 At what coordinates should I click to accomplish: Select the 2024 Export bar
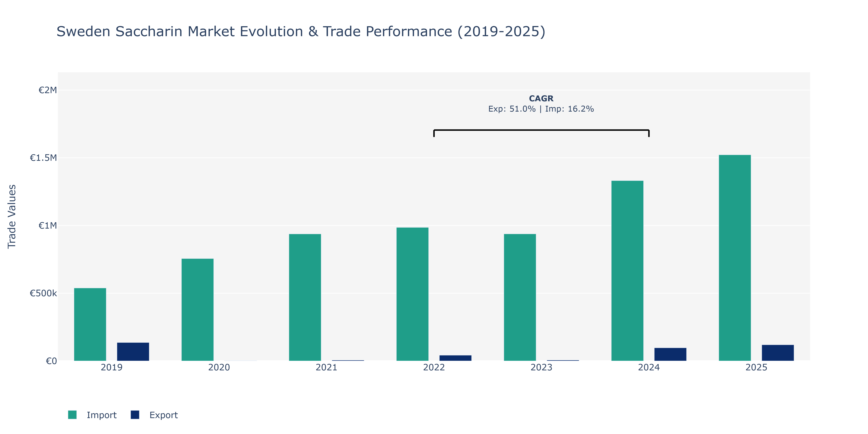click(671, 354)
